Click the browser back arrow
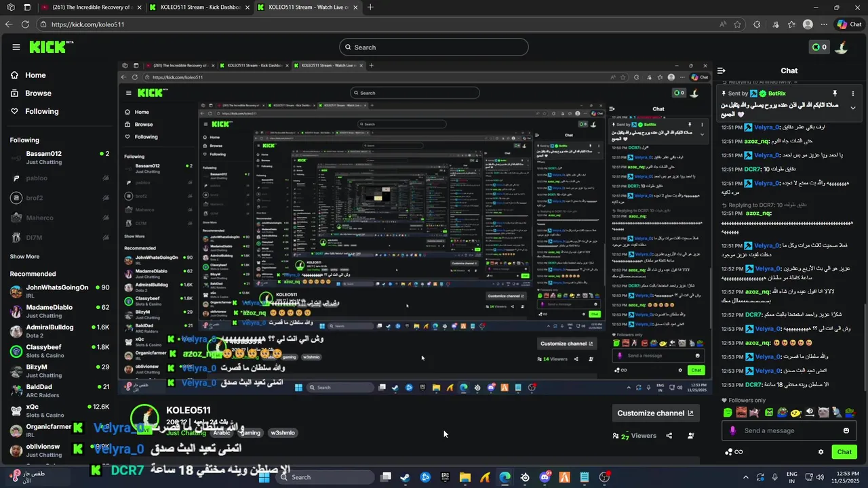This screenshot has width=868, height=488. tap(8, 24)
